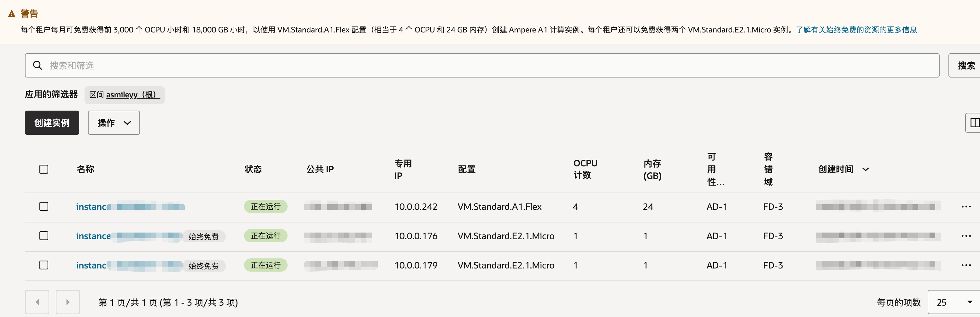Open the column layout settings icon
The height and width of the screenshot is (317, 980).
pos(973,123)
